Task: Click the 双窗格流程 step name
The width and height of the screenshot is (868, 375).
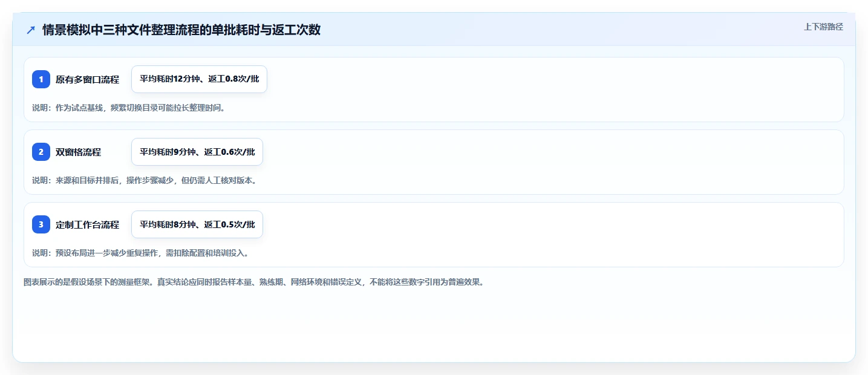Action: point(78,152)
